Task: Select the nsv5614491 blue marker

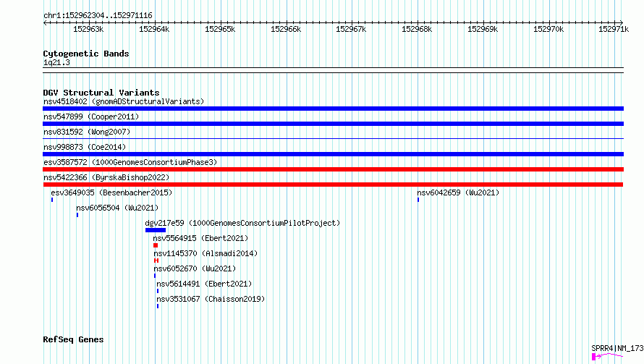Action: click(158, 291)
